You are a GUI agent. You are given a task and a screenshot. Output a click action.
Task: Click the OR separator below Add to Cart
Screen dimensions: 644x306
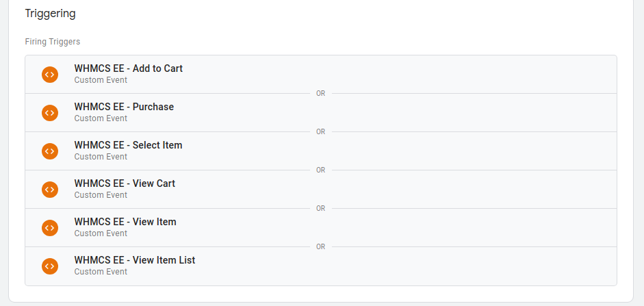pyautogui.click(x=320, y=93)
